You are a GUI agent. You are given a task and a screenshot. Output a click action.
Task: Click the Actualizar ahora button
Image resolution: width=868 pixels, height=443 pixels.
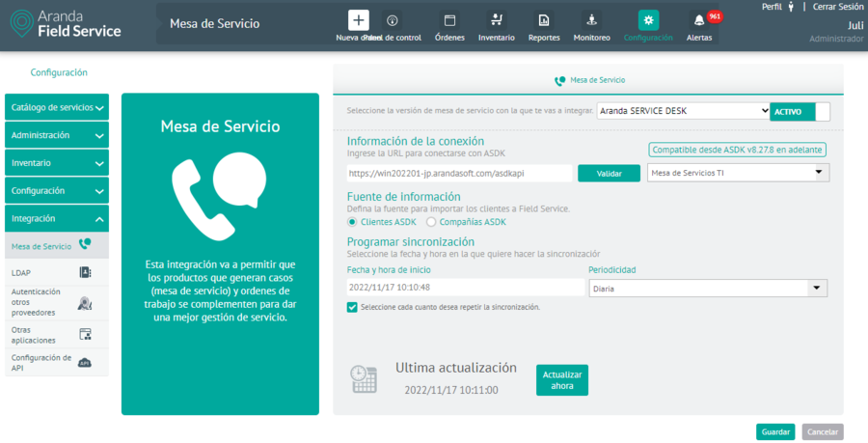tap(562, 380)
